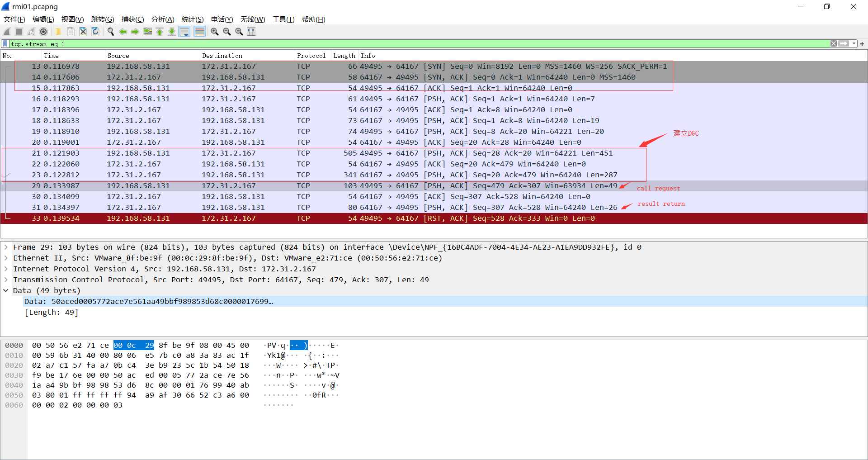Sort packets by Info column
Viewport: 868px width, 460px height.
[613, 56]
